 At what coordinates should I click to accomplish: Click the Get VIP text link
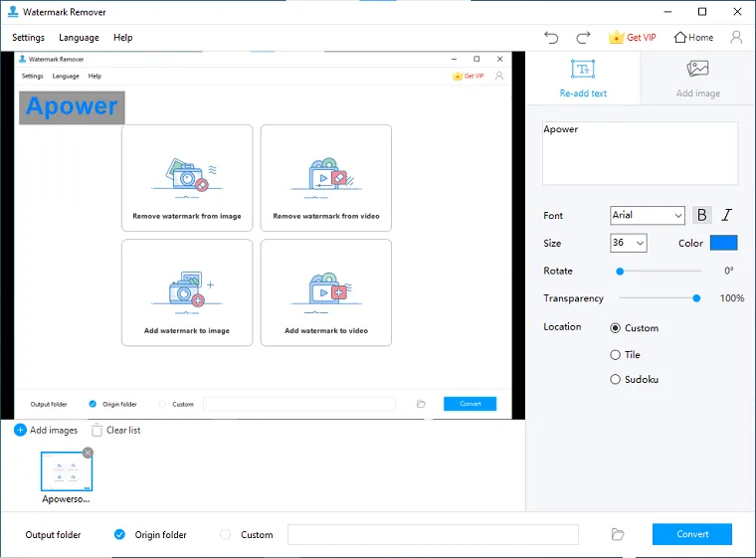[642, 37]
